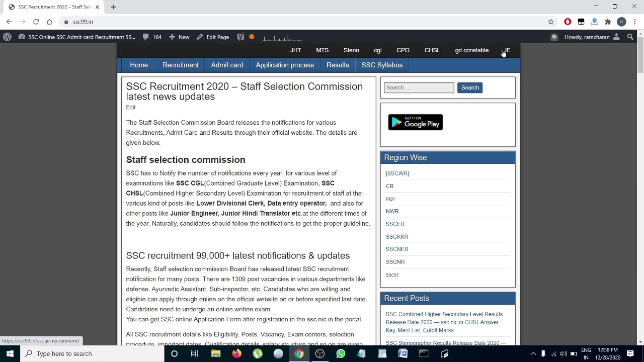This screenshot has height=362, width=644.
Task: Open the mpr region link
Action: 390,199
